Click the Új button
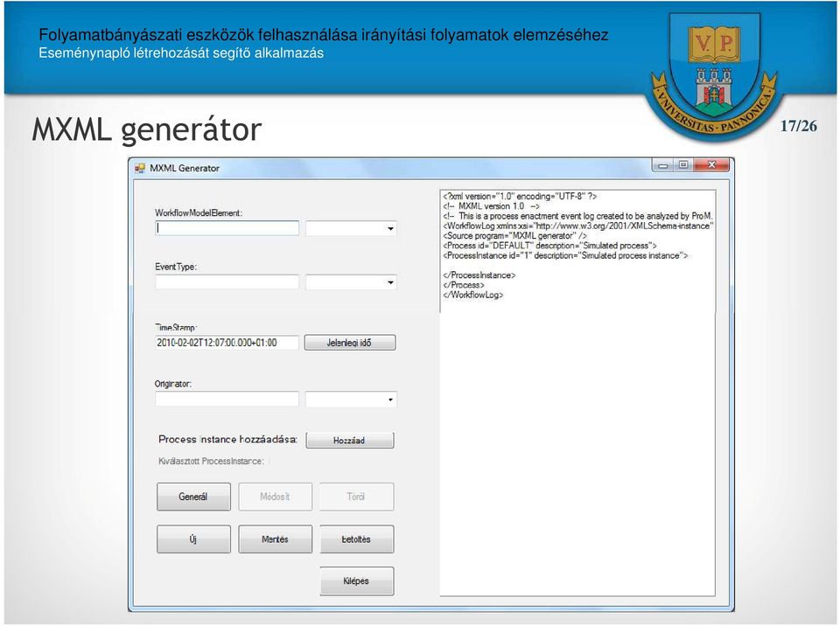Screen dimensions: 840x626 coord(193,539)
